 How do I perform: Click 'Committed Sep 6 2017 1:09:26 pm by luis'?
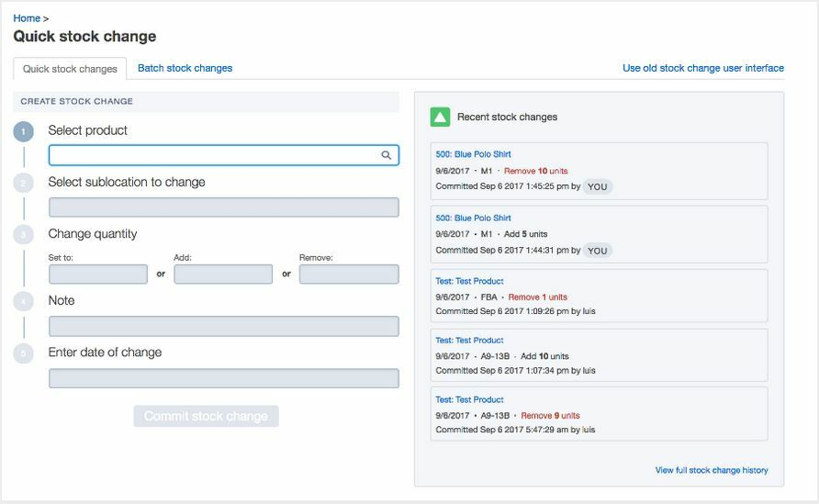(515, 311)
